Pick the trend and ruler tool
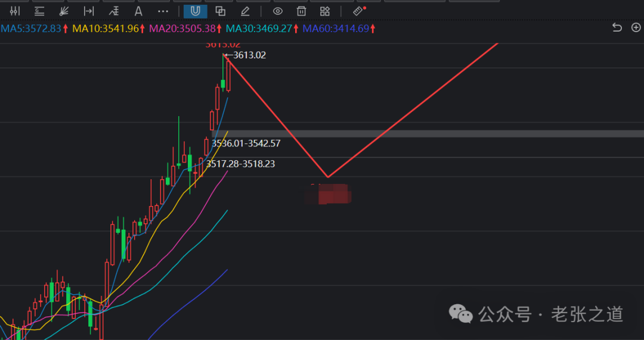 [114, 11]
